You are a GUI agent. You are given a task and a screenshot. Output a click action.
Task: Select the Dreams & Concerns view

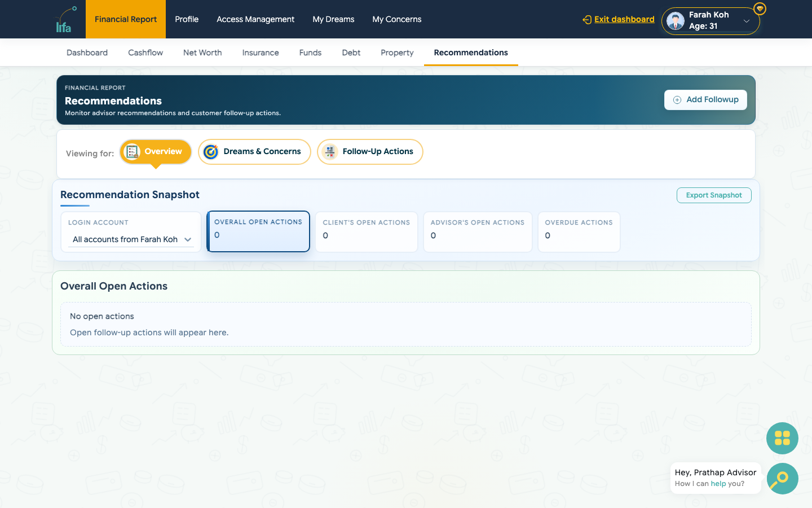pos(254,152)
